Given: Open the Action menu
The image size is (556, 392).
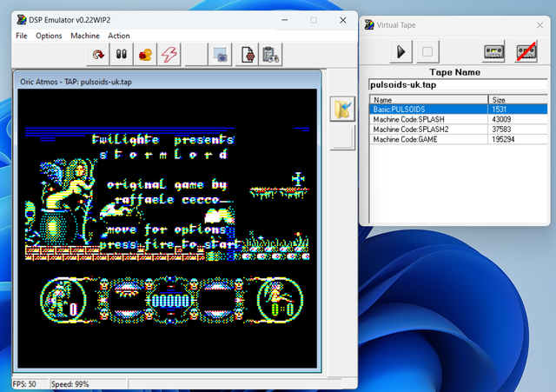Looking at the screenshot, I should [x=119, y=36].
